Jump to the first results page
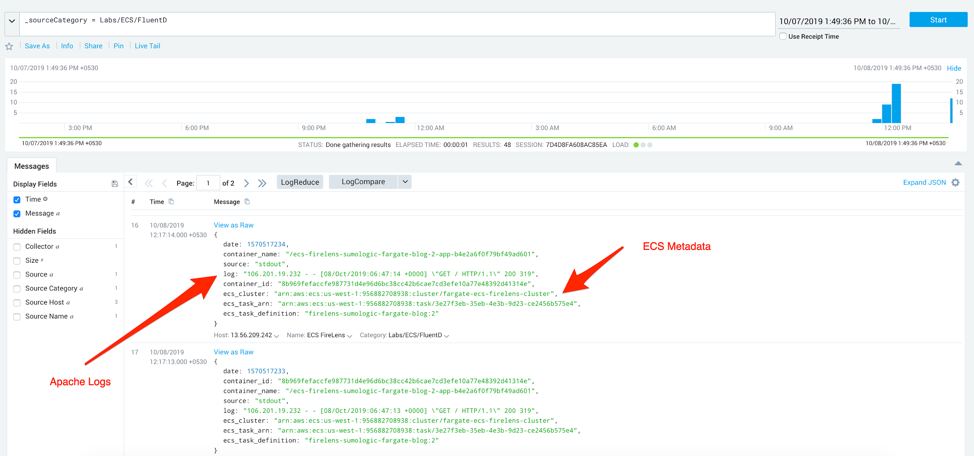This screenshot has height=456, width=974. pos(148,183)
